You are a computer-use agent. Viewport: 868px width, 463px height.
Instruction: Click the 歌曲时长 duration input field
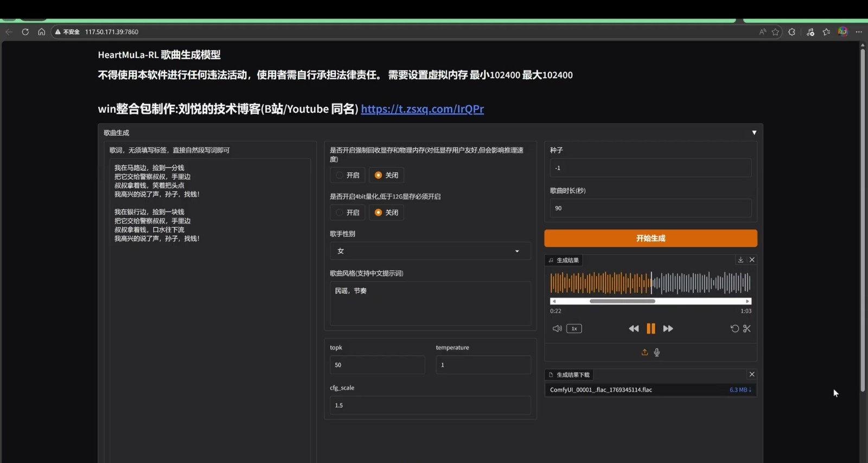point(650,208)
